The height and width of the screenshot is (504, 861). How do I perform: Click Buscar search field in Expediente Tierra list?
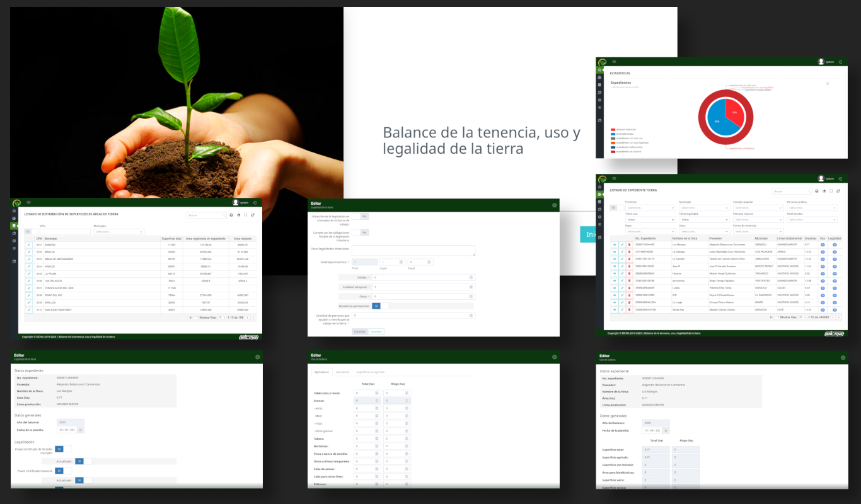click(791, 191)
